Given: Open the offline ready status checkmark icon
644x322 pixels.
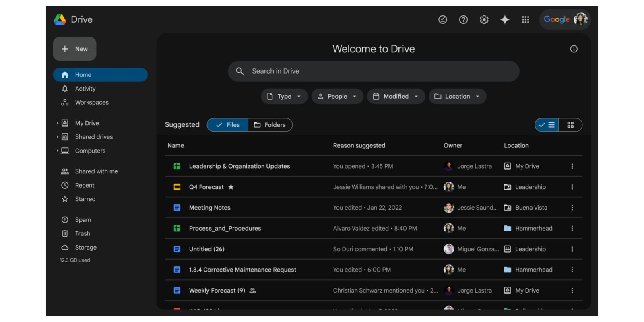Looking at the screenshot, I should coord(442,19).
